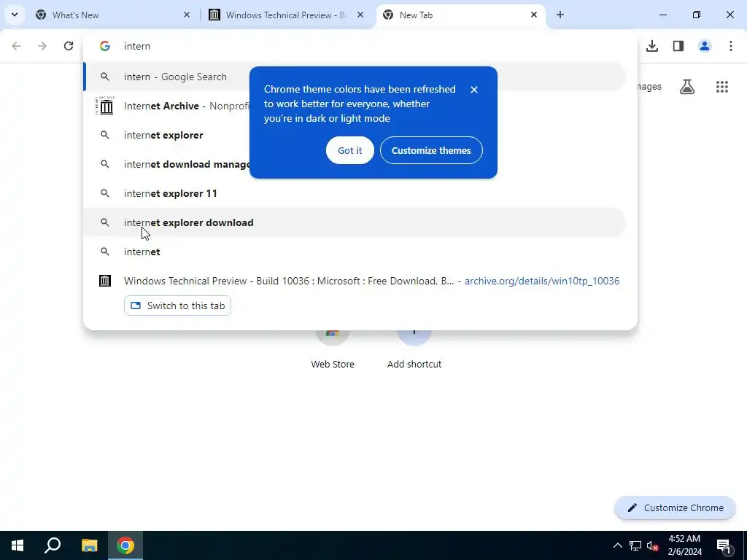This screenshot has height=560, width=747.
Task: Open the profile avatar menu
Action: coord(704,46)
